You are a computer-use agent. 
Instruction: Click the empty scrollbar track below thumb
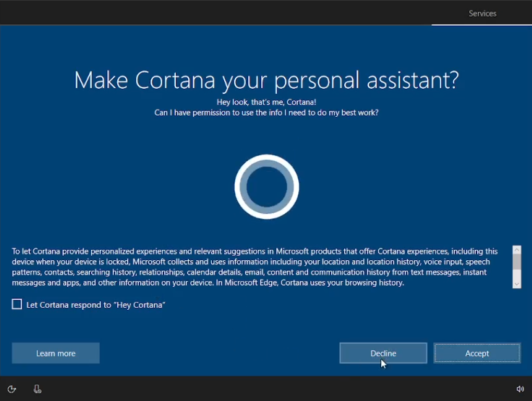pyautogui.click(x=517, y=275)
